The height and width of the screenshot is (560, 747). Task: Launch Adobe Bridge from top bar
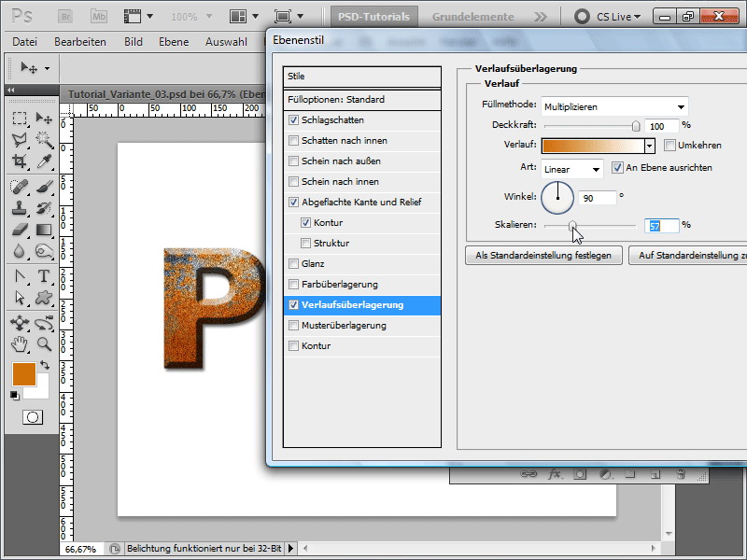[x=65, y=17]
